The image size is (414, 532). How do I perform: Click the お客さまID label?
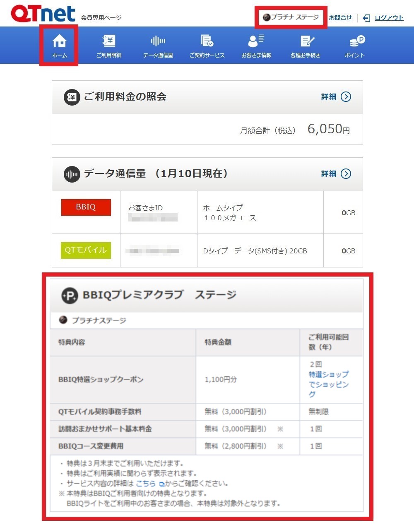tap(145, 208)
